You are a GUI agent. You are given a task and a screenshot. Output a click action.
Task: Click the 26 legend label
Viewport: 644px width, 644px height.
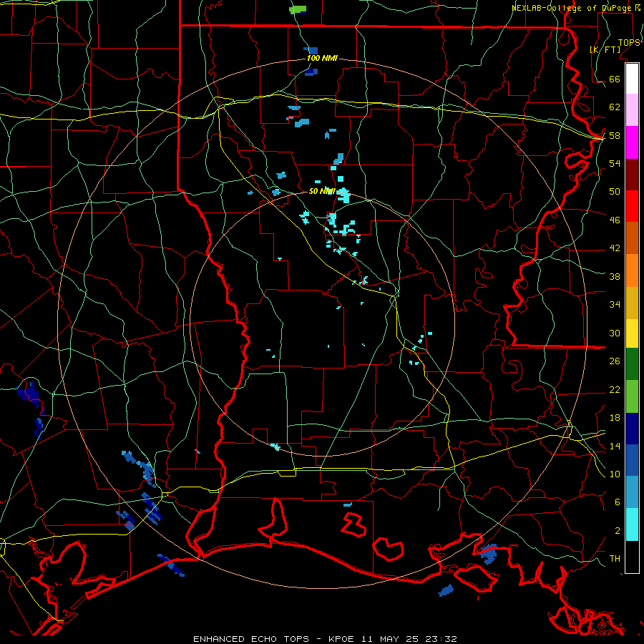[x=615, y=361]
